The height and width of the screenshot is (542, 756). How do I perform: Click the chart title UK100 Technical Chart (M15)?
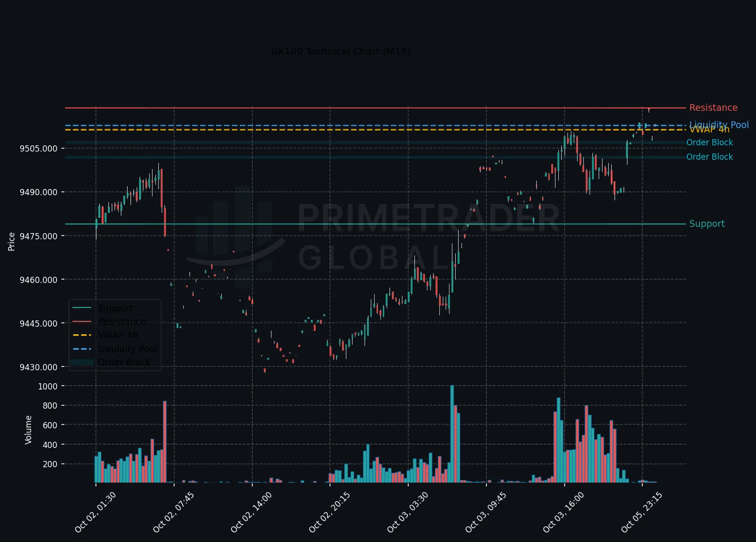341,51
